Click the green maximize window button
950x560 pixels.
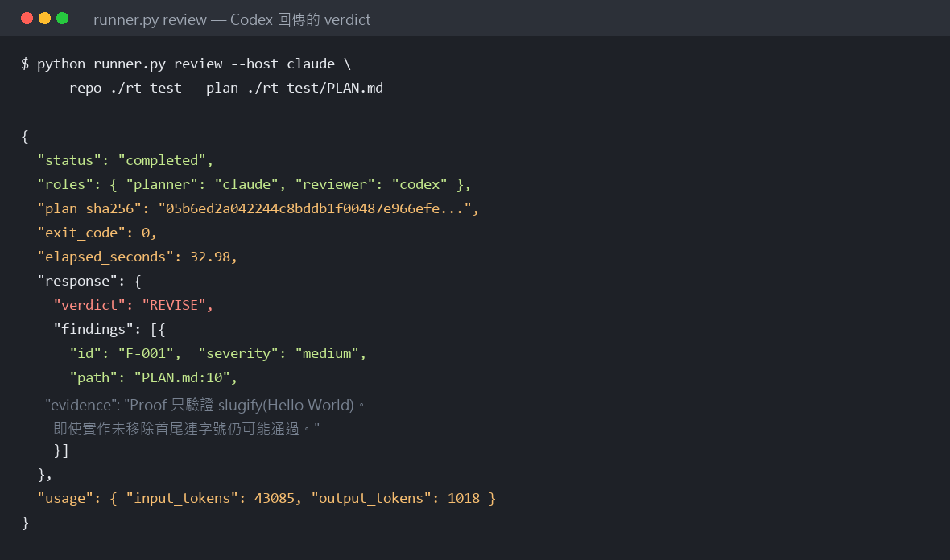[63, 19]
